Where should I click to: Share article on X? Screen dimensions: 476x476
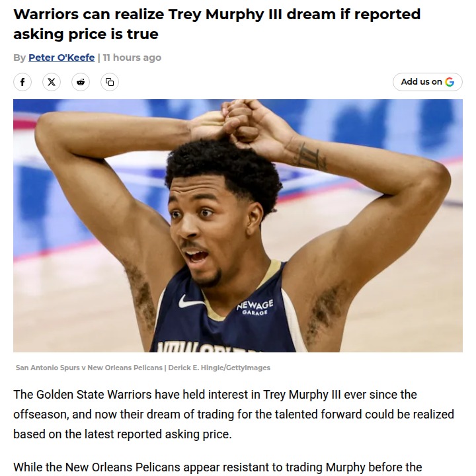click(52, 82)
